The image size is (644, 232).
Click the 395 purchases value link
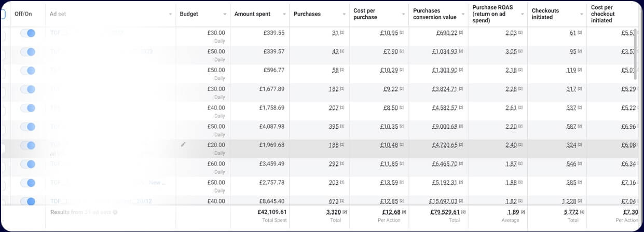click(x=333, y=127)
